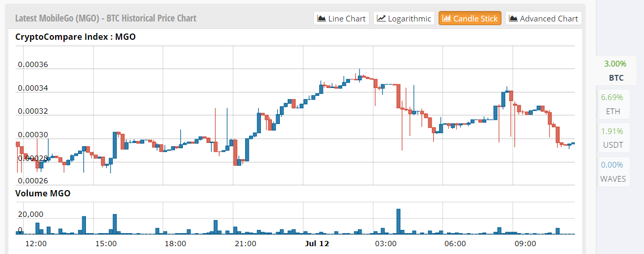The height and width of the screenshot is (254, 644).
Task: Click the 09:00 time axis label
Action: point(525,244)
